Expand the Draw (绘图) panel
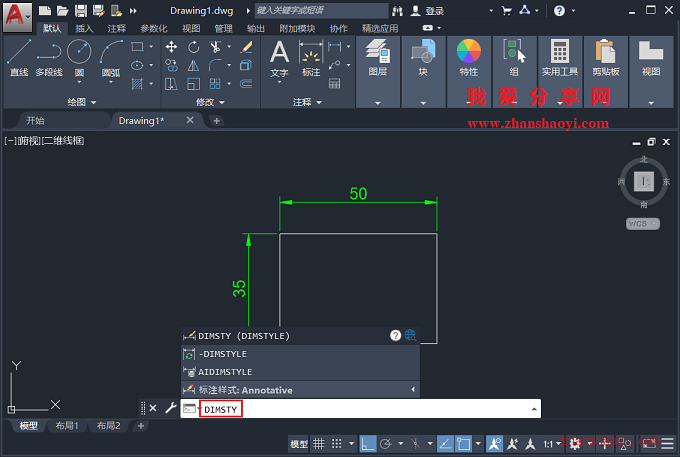This screenshot has width=680, height=457. click(x=82, y=102)
